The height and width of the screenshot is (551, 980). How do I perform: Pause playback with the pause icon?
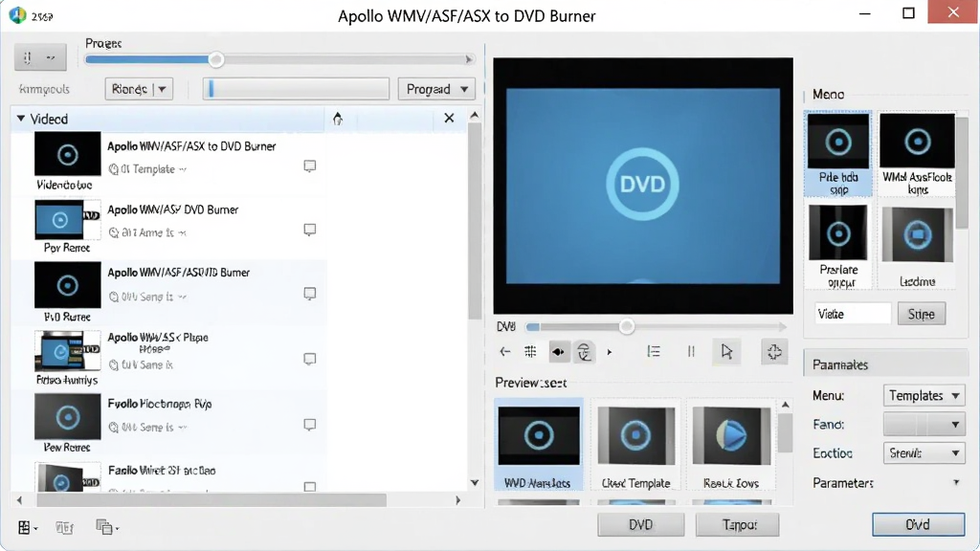coord(691,352)
